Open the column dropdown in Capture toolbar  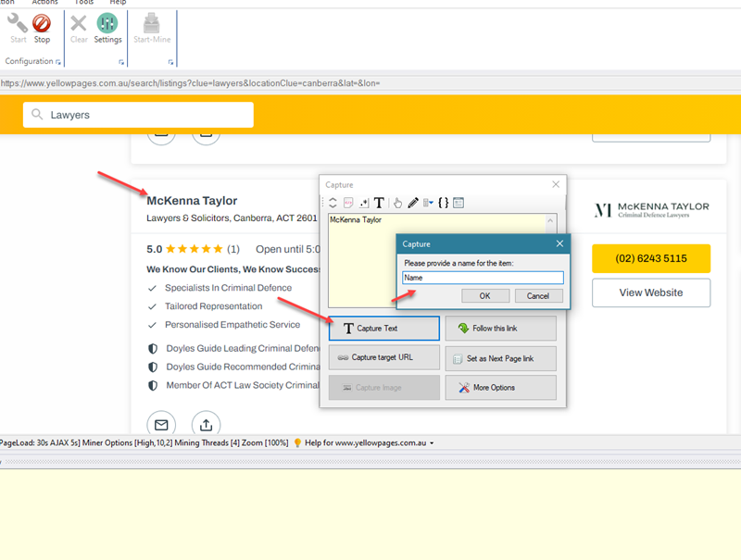tap(428, 203)
